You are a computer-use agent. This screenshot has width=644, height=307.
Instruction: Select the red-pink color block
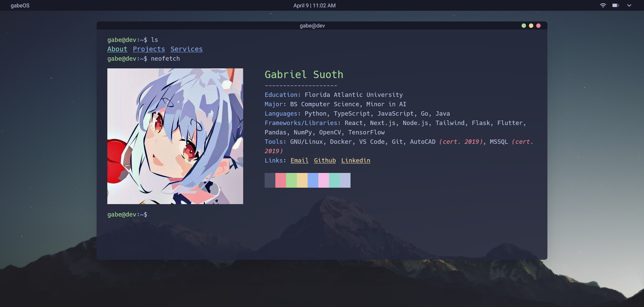[x=281, y=180]
